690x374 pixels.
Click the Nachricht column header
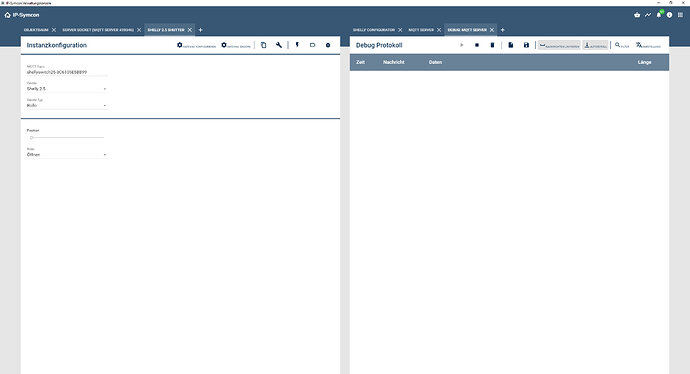click(393, 62)
